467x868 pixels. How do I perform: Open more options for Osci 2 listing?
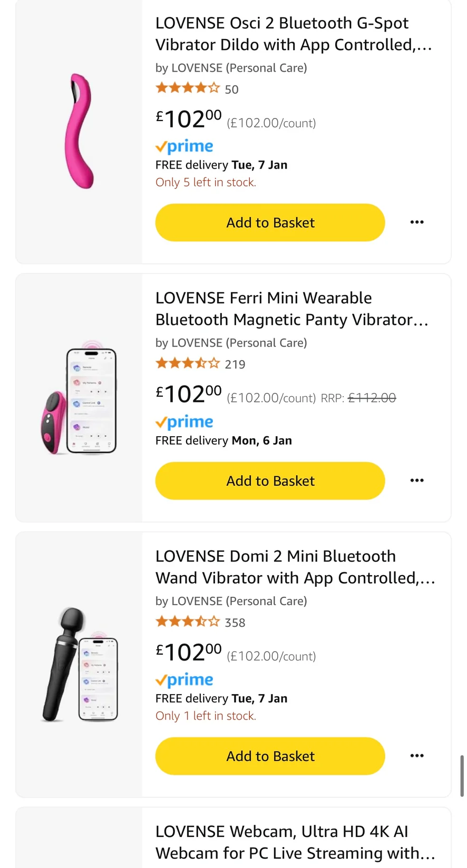(x=417, y=222)
